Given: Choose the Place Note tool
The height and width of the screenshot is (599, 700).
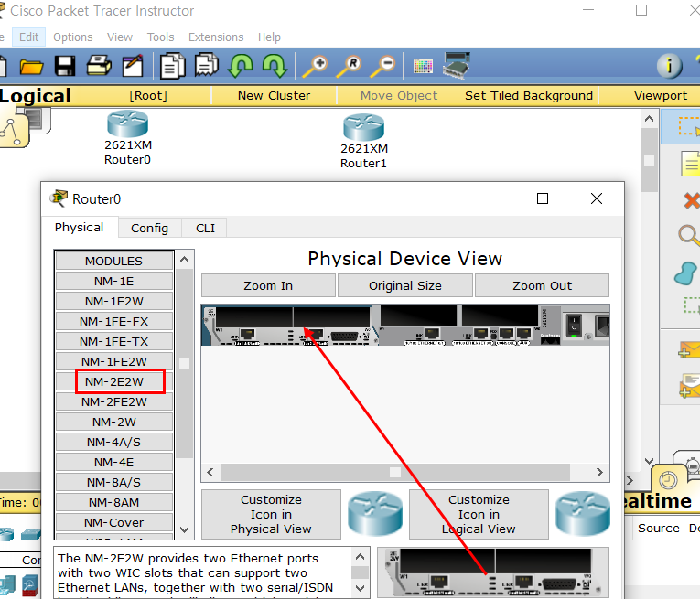Looking at the screenshot, I should (690, 164).
